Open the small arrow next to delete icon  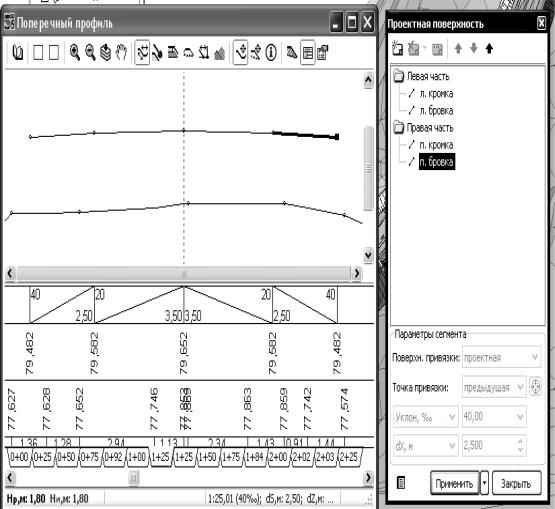(424, 47)
